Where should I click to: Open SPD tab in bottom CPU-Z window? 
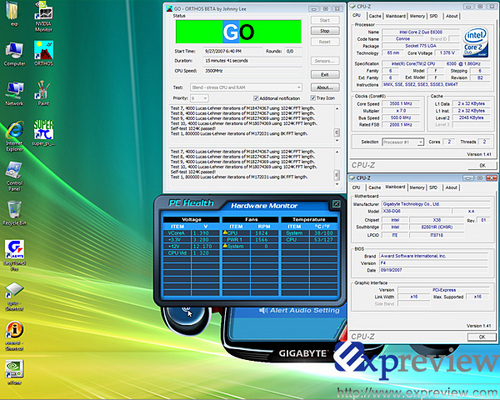point(433,187)
